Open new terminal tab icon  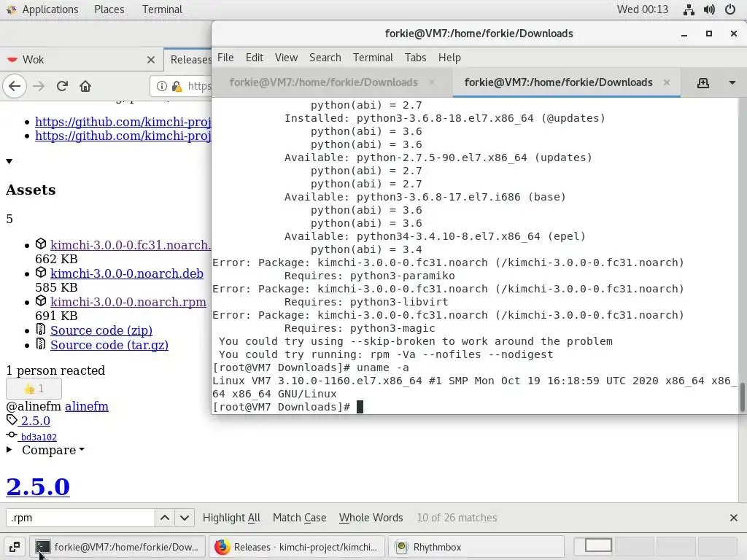[703, 83]
